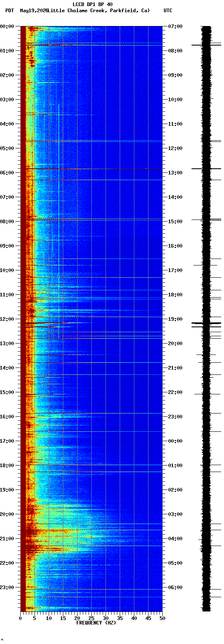Click the PDT axis label '09:00'
Screen dimensions: 224x644
7,246
